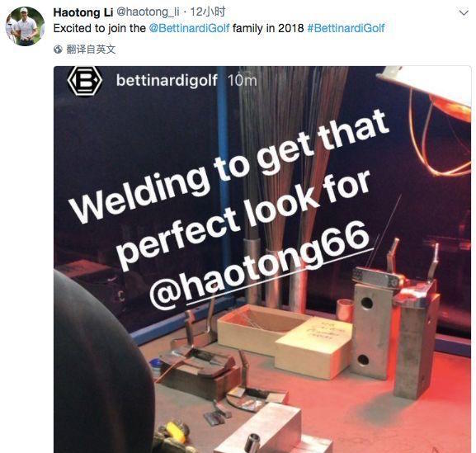Open the 12小时 tweet timestamp

[208, 12]
